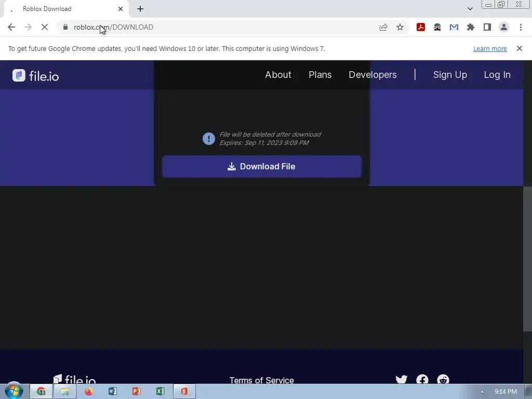Click the blue exclamation info icon

click(x=209, y=138)
